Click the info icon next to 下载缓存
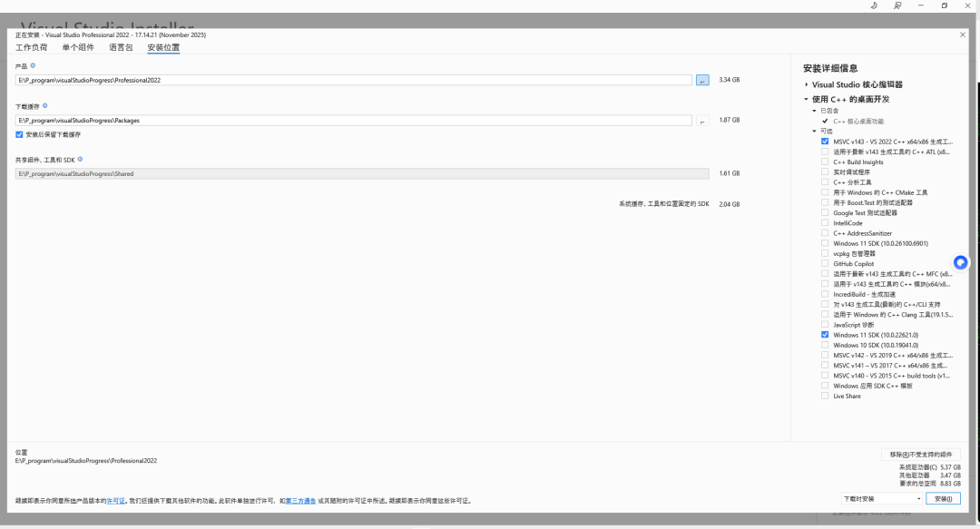The width and height of the screenshot is (980, 529). tap(45, 105)
